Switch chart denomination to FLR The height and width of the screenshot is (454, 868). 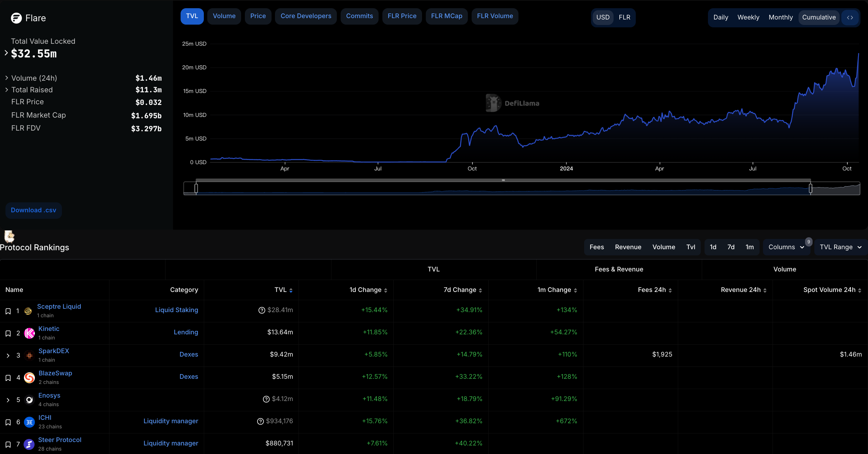pos(624,17)
